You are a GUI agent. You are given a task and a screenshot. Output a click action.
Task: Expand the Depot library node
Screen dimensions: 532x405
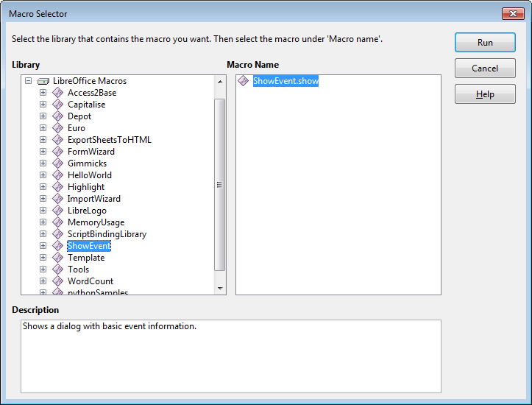click(43, 116)
